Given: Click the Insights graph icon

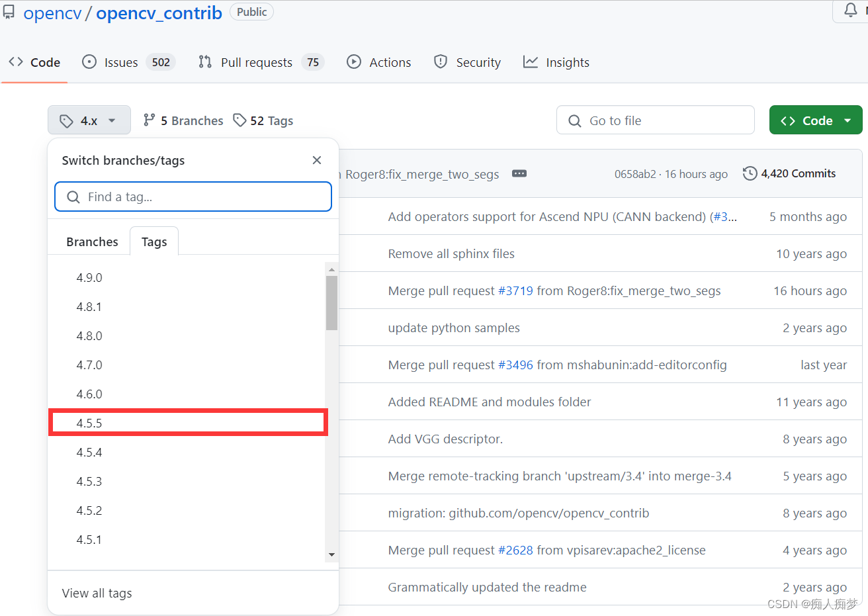Looking at the screenshot, I should point(531,62).
